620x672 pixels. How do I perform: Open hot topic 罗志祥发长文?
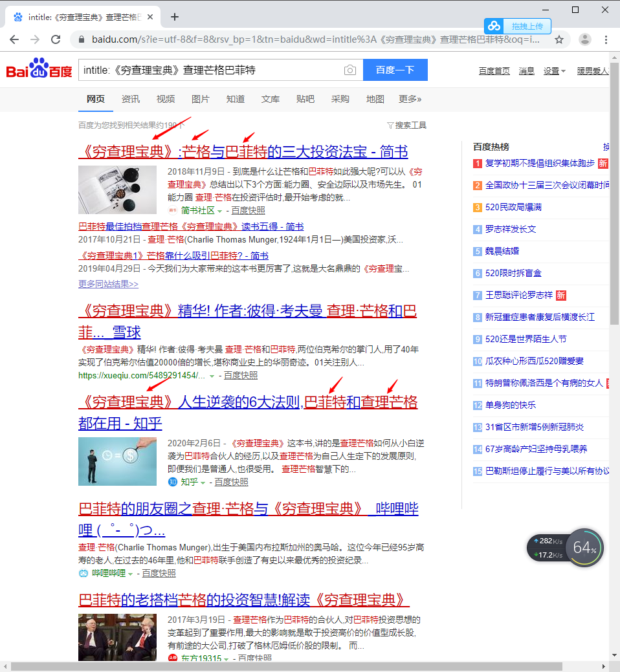[510, 230]
